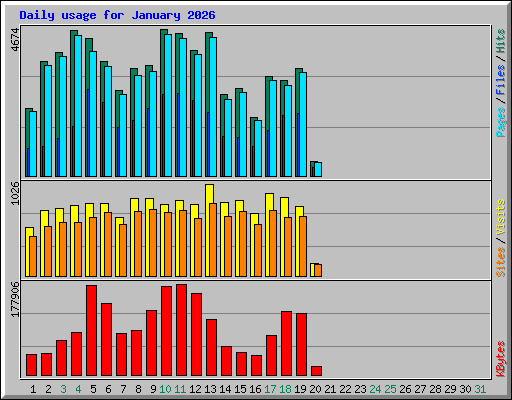
Task: Select the red KBytes bar for day 18
Action: (x=287, y=344)
